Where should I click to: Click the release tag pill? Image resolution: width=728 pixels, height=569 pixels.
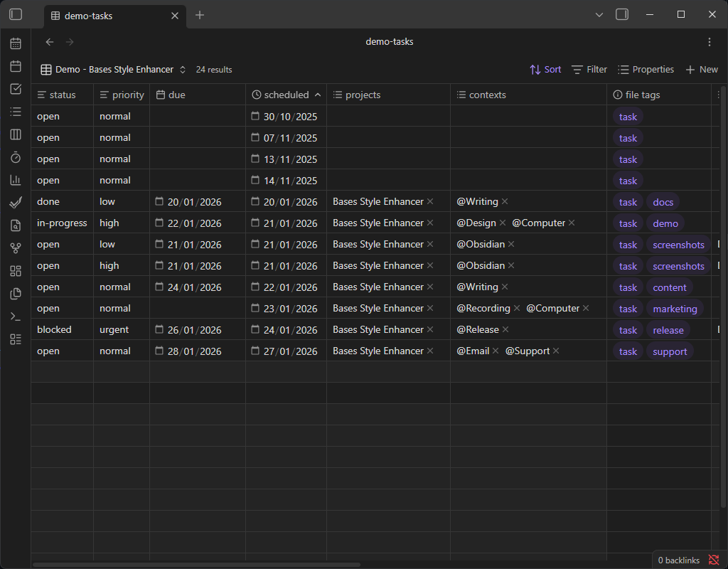tap(668, 330)
